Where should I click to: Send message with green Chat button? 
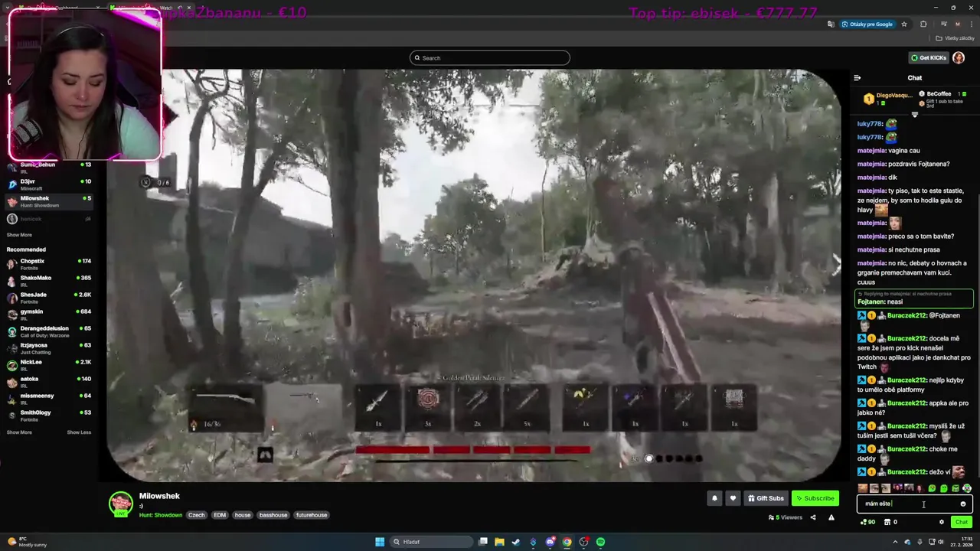coord(962,522)
